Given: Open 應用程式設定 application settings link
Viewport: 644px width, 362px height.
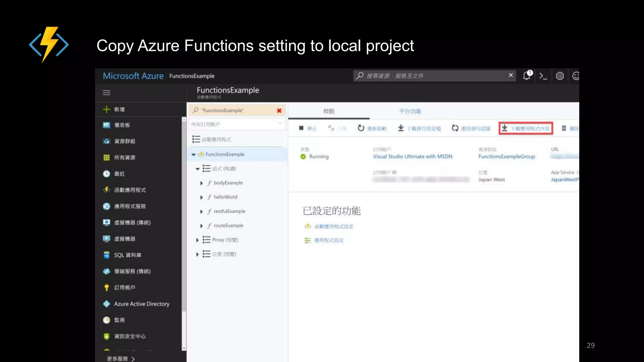Looking at the screenshot, I should point(329,240).
